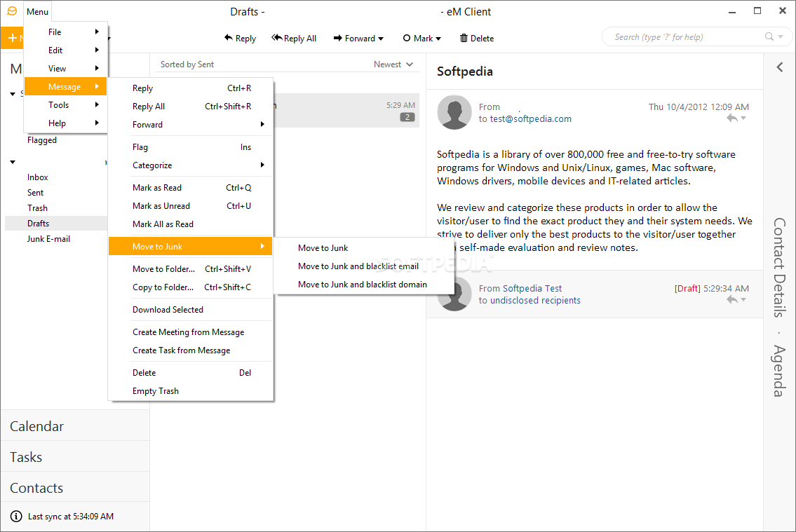Select the Message menu entry
The height and width of the screenshot is (532, 796).
(x=65, y=87)
